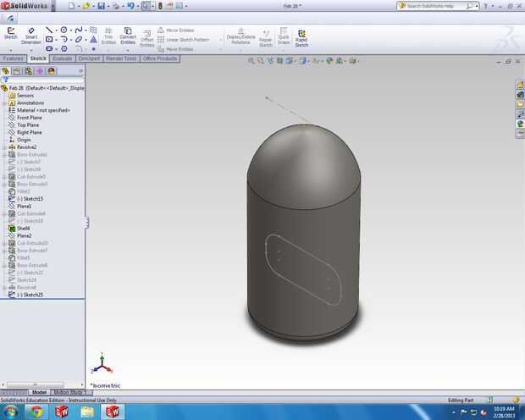Click the Zoom to Fit view icon
525x420 pixels.
252,61
